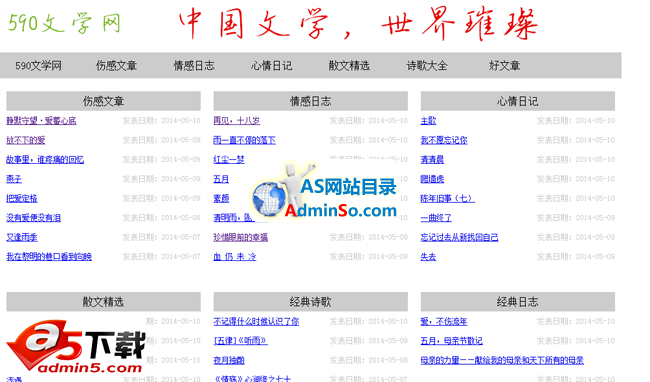This screenshot has height=382, width=650.
Task: Read 雨一直不停的落下
Action: [x=245, y=140]
